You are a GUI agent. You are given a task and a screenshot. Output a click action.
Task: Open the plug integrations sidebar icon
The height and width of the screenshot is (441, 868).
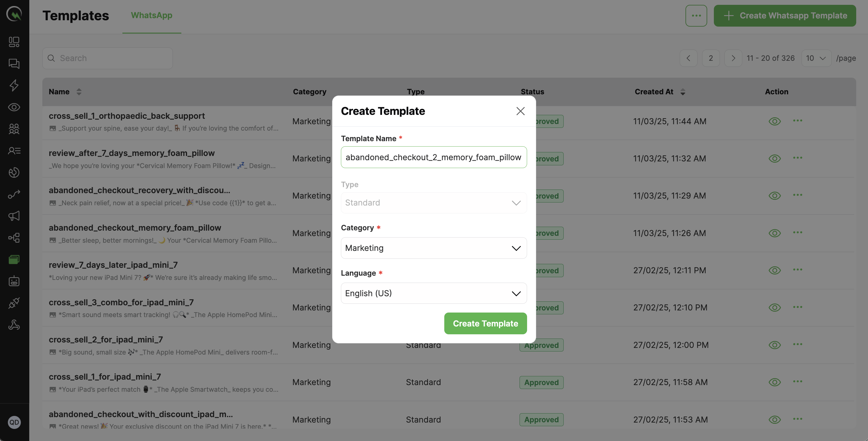click(x=14, y=303)
